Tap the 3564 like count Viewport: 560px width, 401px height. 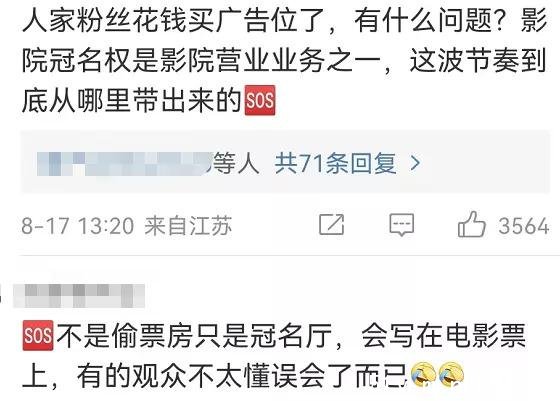(524, 226)
